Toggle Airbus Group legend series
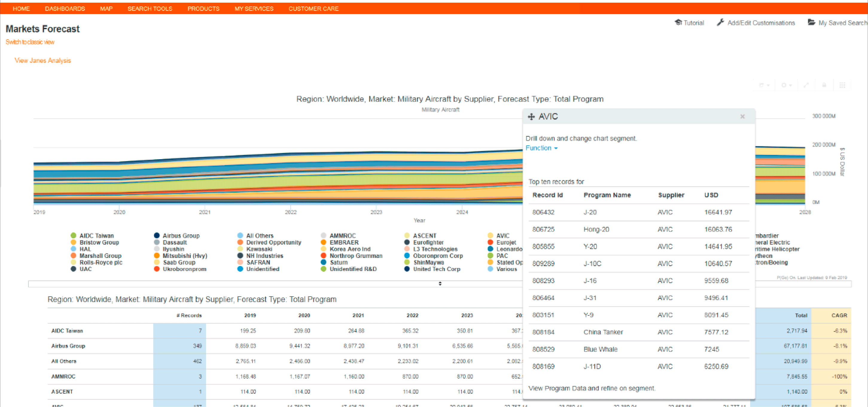 click(181, 236)
